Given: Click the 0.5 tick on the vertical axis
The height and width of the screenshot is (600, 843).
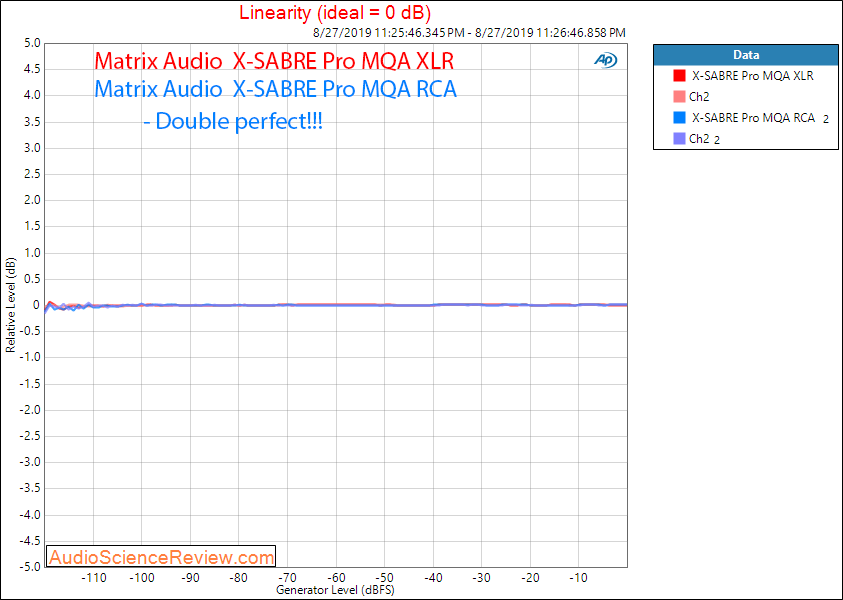Looking at the screenshot, I should [32, 278].
